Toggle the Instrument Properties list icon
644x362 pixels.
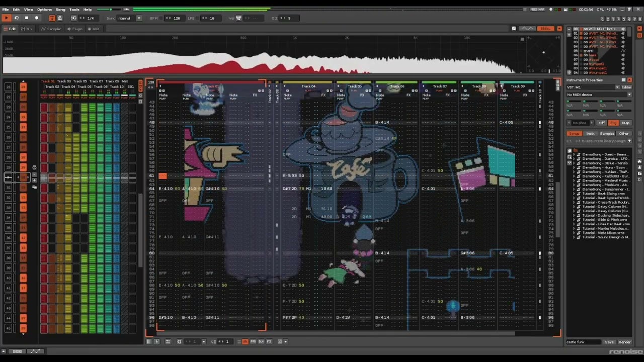pos(623,80)
